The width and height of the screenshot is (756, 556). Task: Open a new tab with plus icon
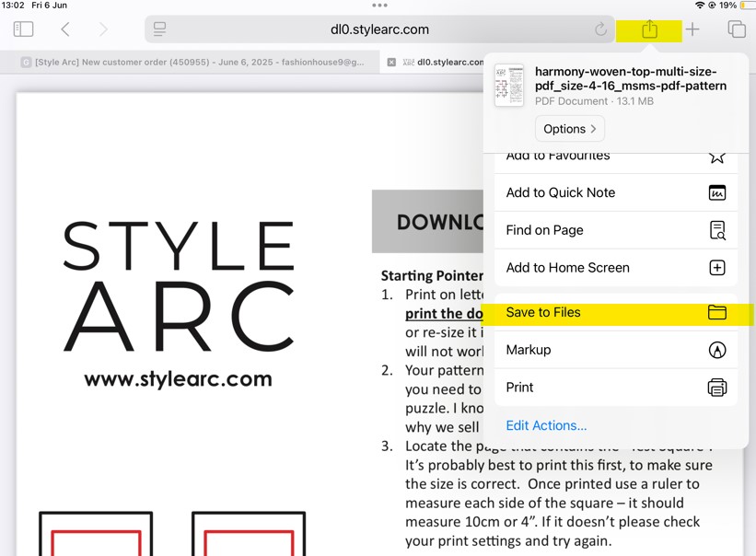tap(692, 29)
